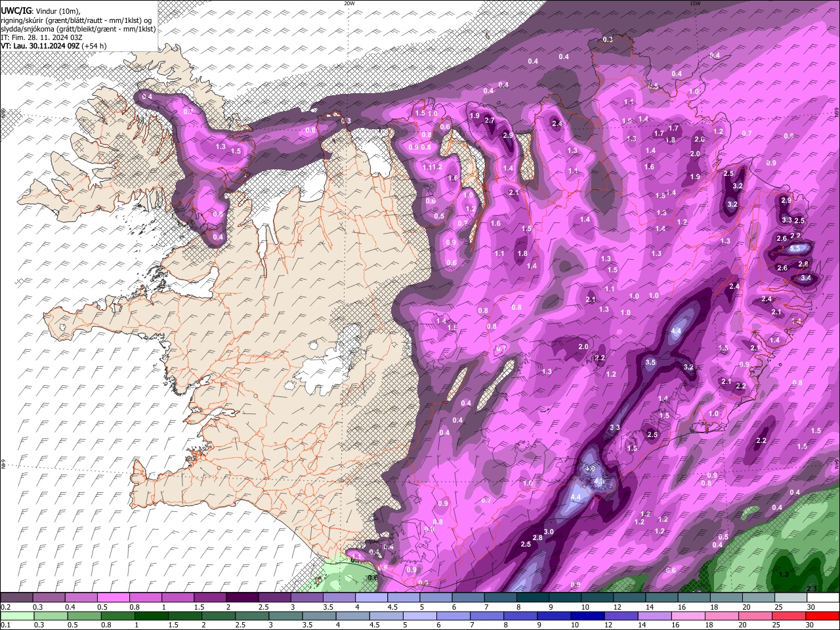The image size is (840, 630).
Task: Select upper legend swatch between 25 and 30
Action: click(791, 598)
